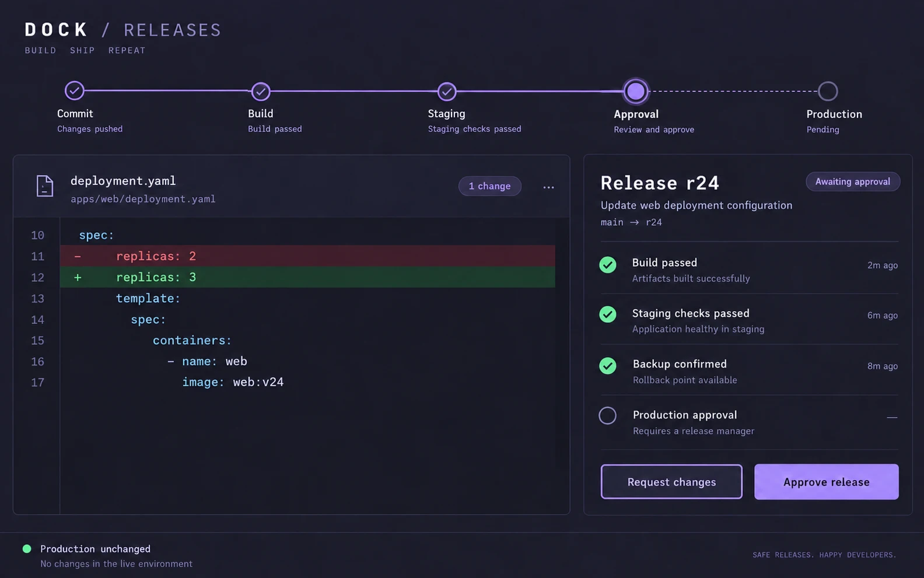Click the 'image: web:v24' code line
Viewport: 924px width, 578px height.
tap(233, 382)
